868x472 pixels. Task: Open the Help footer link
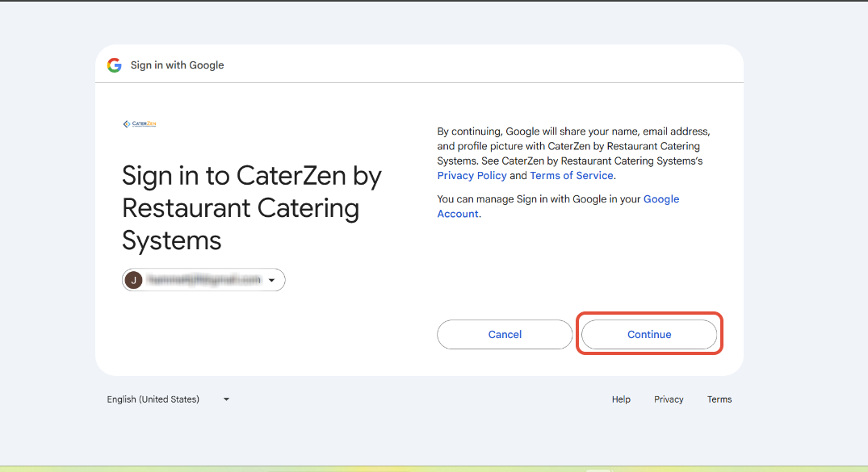point(621,399)
